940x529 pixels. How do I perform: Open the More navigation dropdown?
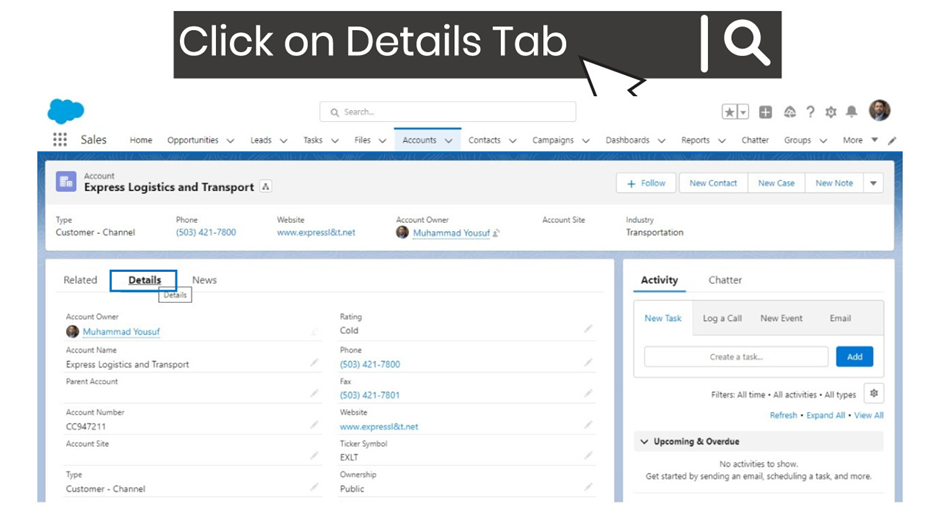(x=860, y=140)
